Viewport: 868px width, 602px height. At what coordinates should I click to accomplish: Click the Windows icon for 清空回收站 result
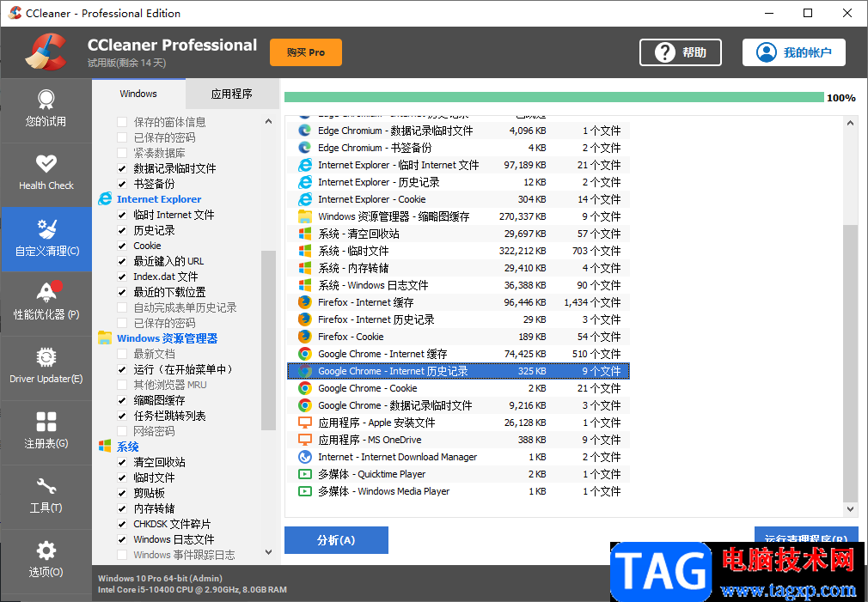tap(304, 234)
